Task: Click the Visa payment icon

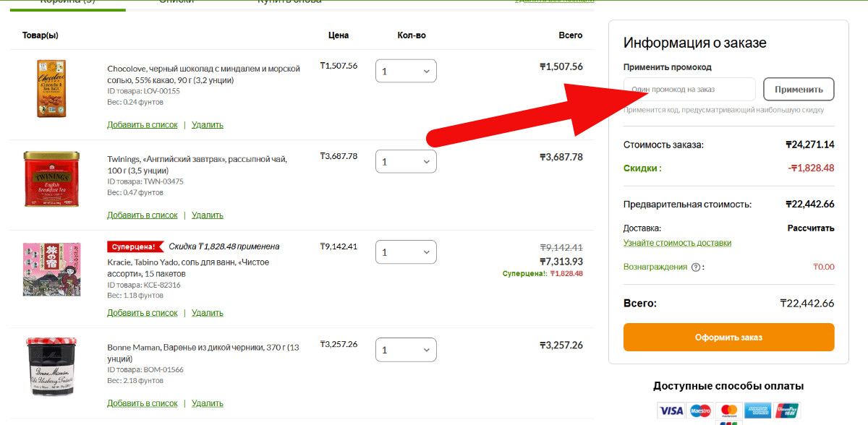Action: (671, 411)
